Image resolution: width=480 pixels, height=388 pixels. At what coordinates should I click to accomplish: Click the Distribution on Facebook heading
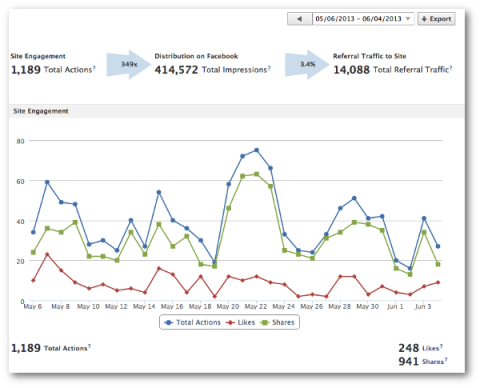tap(196, 56)
